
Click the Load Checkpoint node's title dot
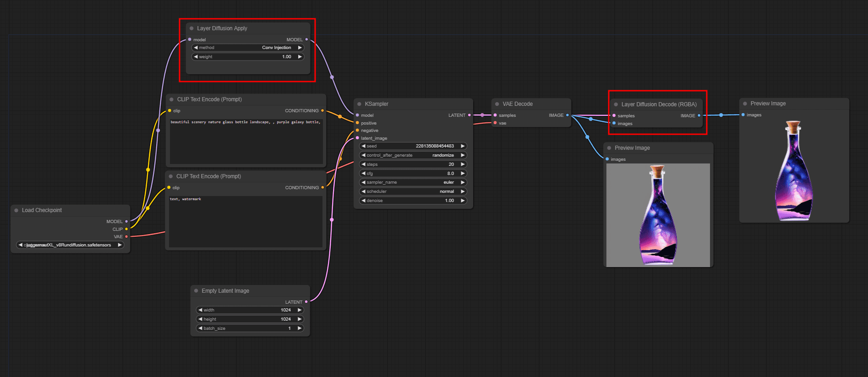(x=16, y=210)
